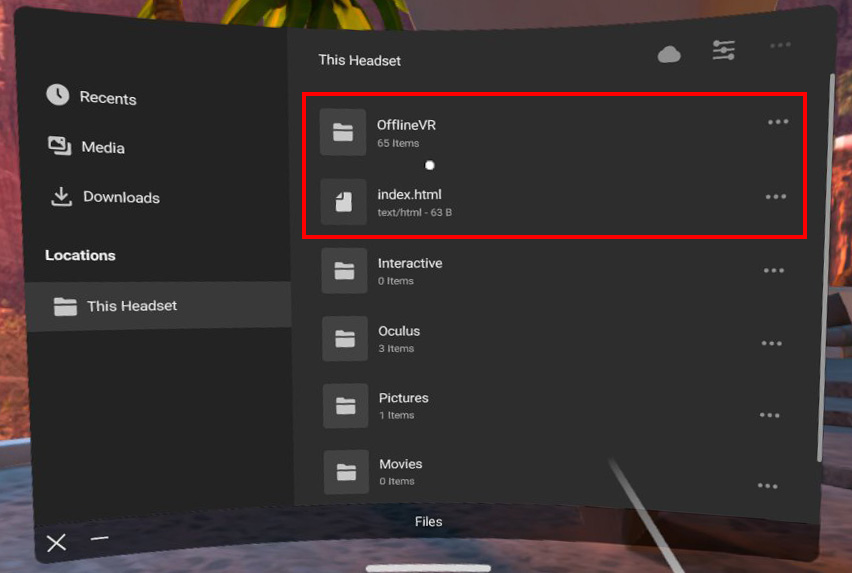Click the 1 Items label under Pictures
852x573 pixels.
(x=397, y=415)
